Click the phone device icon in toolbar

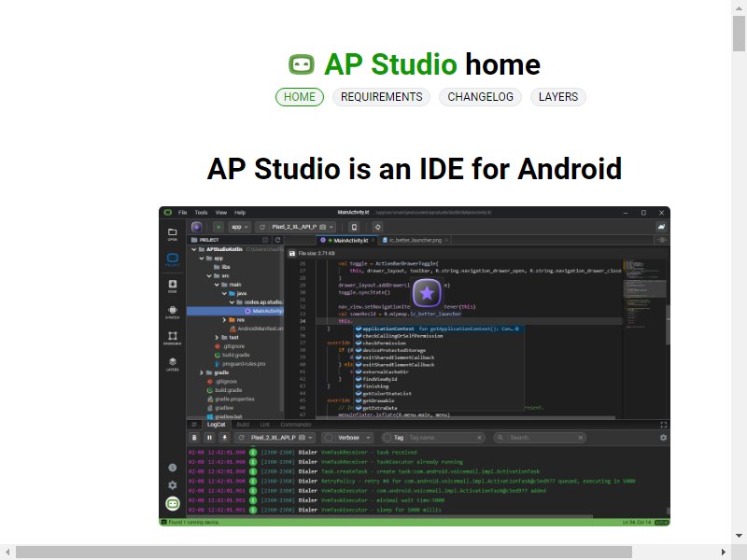pos(354,227)
